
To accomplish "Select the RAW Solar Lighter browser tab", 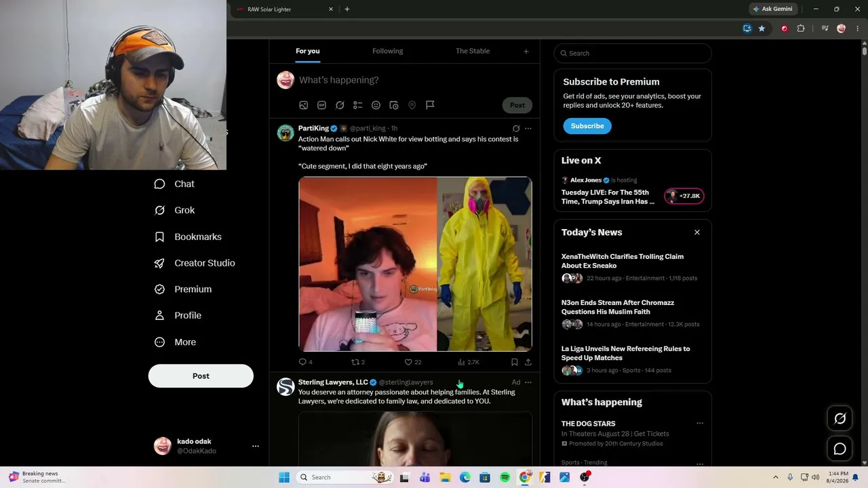I will tap(285, 9).
